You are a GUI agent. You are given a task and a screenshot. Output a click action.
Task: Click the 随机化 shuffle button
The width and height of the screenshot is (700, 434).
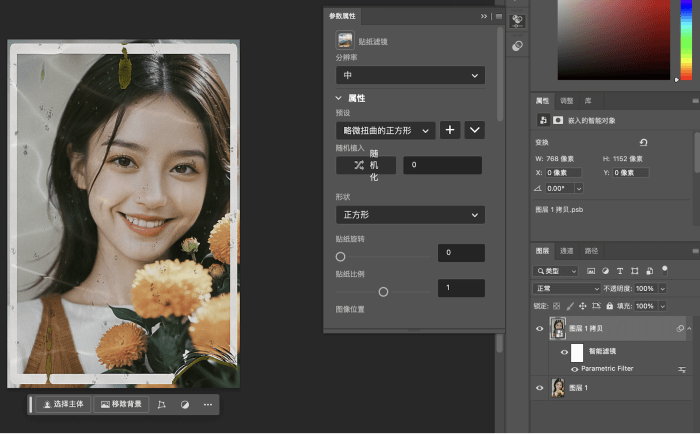click(x=366, y=165)
